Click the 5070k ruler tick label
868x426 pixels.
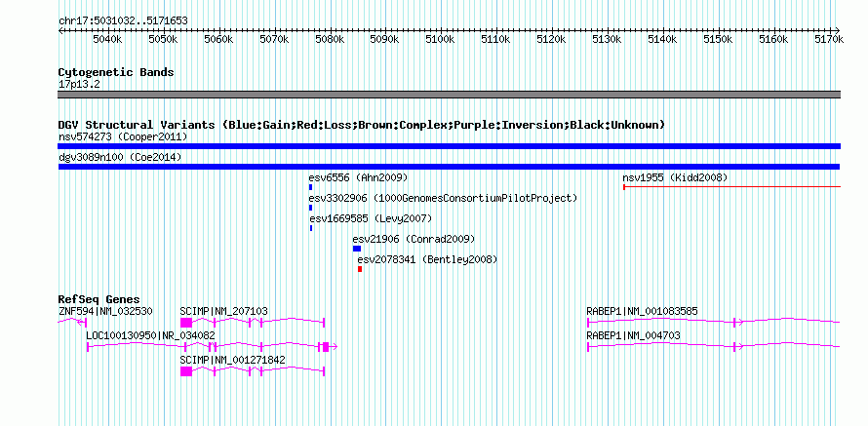[x=274, y=40]
